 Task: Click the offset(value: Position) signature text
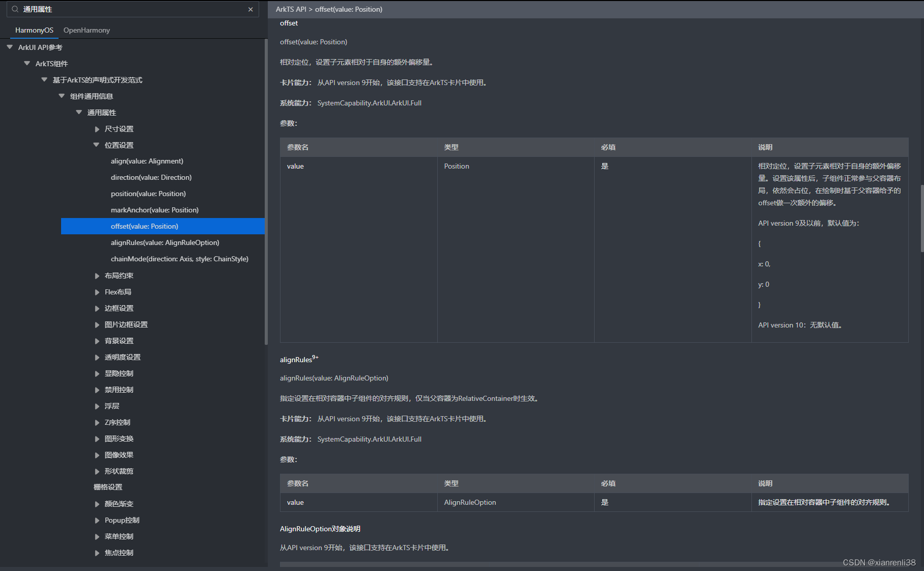click(x=314, y=42)
